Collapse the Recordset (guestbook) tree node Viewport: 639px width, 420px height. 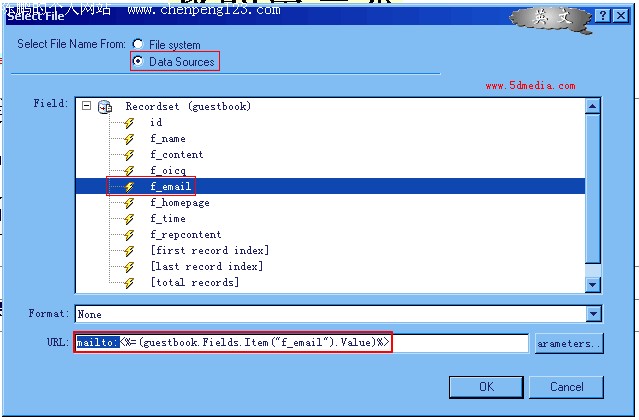pos(87,106)
